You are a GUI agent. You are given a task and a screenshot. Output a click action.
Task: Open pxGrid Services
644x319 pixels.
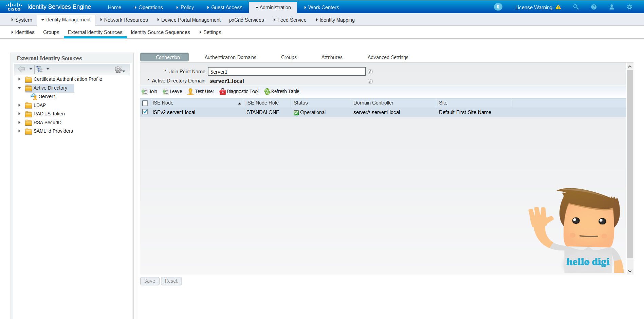246,20
